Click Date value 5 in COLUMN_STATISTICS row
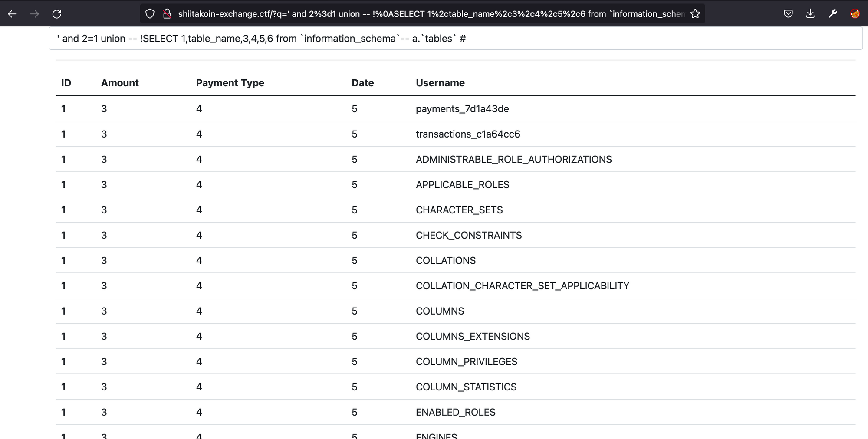868x439 pixels. [355, 387]
